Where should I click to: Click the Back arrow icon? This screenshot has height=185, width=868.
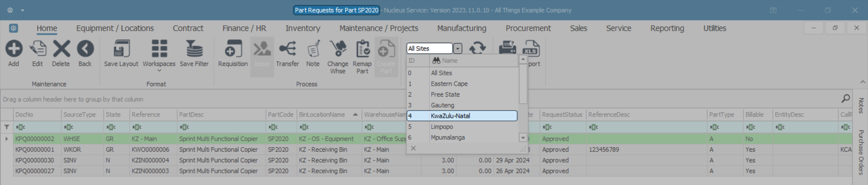coord(85,49)
